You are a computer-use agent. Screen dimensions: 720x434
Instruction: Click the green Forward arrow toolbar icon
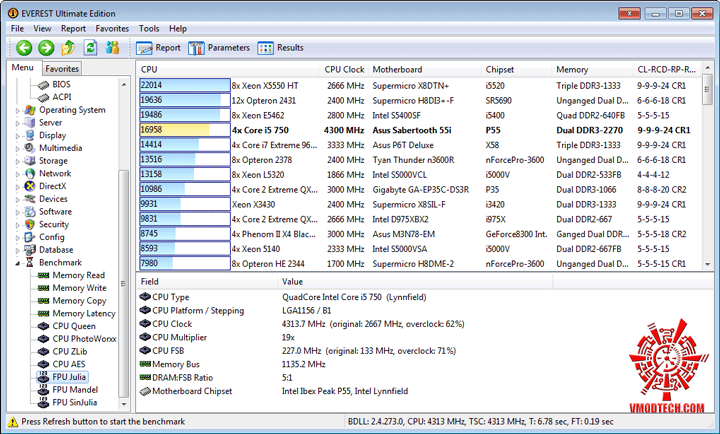pyautogui.click(x=46, y=48)
